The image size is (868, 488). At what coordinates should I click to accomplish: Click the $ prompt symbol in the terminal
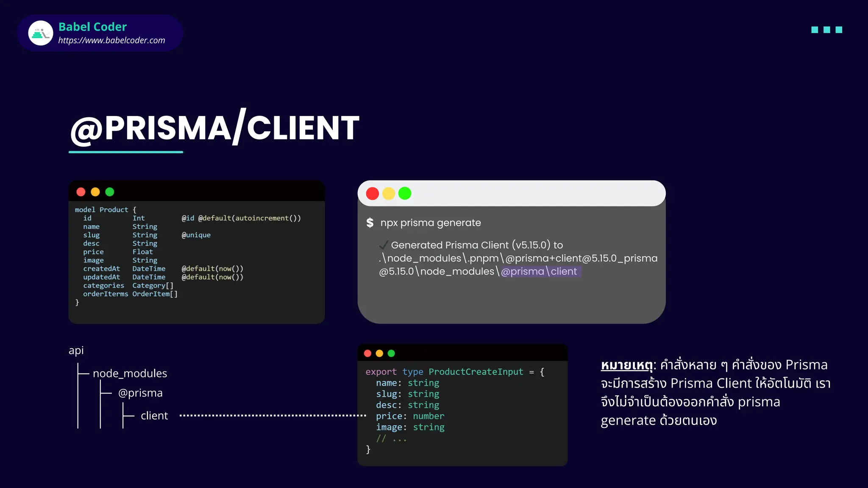point(370,223)
